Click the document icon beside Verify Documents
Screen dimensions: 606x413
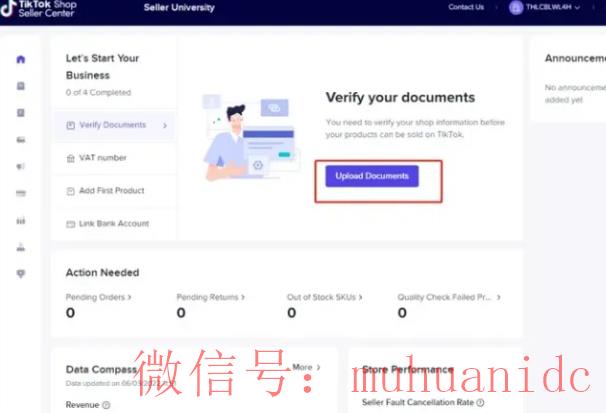pos(70,125)
